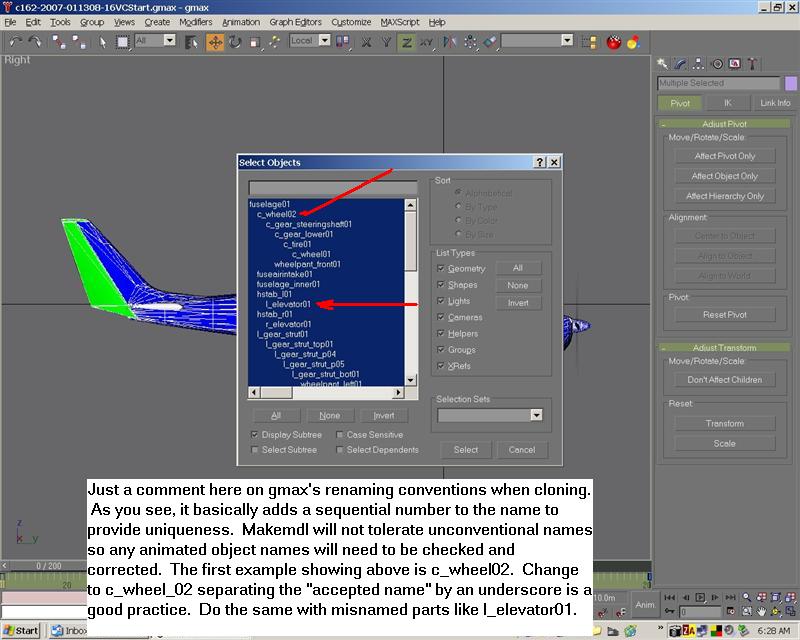This screenshot has width=800, height=640.
Task: Toggle the Display Subtree checkbox
Action: (255, 435)
